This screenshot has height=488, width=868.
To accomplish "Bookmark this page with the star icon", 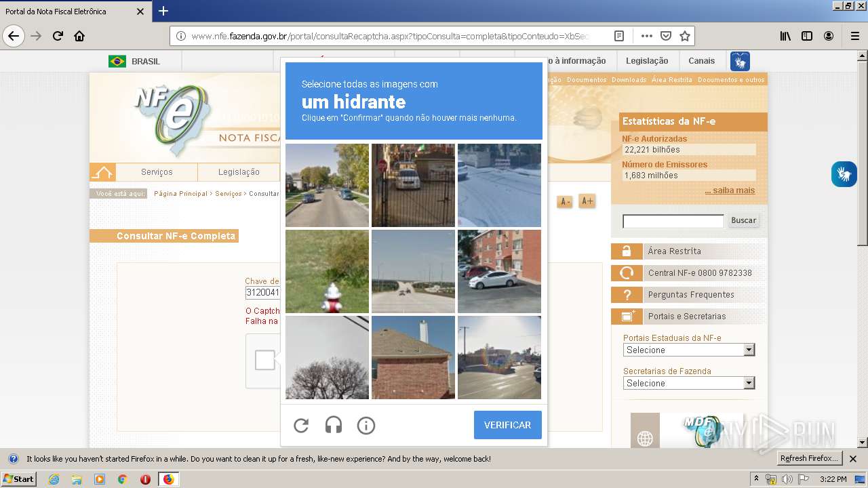I will [685, 36].
